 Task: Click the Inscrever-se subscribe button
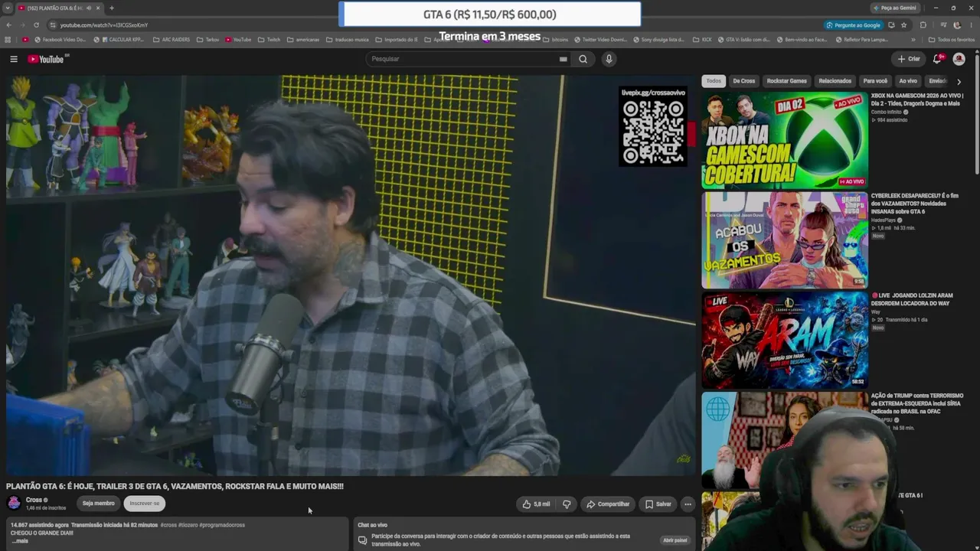point(145,504)
